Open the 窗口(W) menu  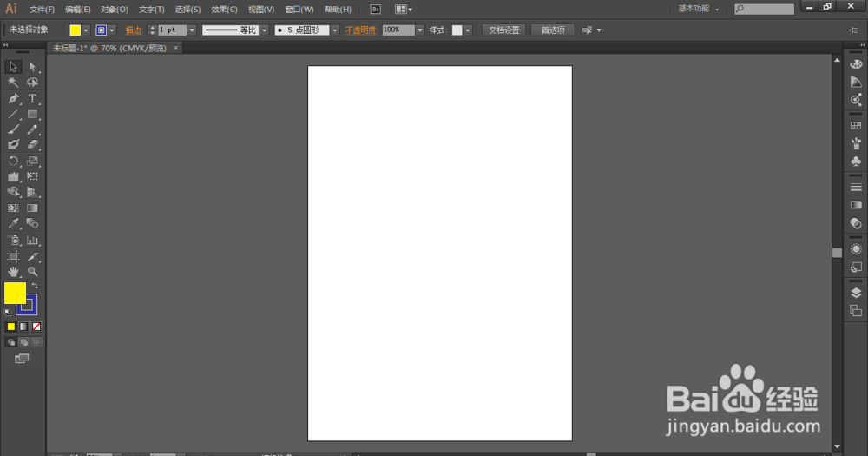(x=299, y=10)
